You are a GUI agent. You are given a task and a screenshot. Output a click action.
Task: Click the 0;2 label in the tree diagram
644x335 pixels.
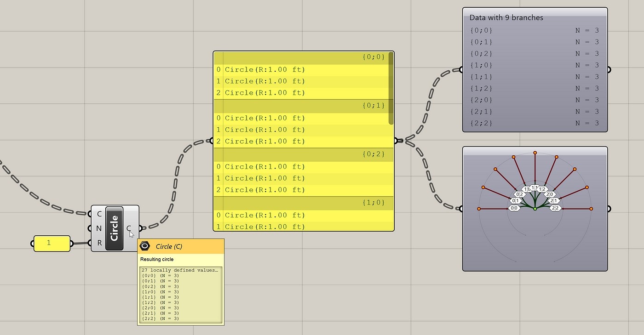pyautogui.click(x=519, y=194)
